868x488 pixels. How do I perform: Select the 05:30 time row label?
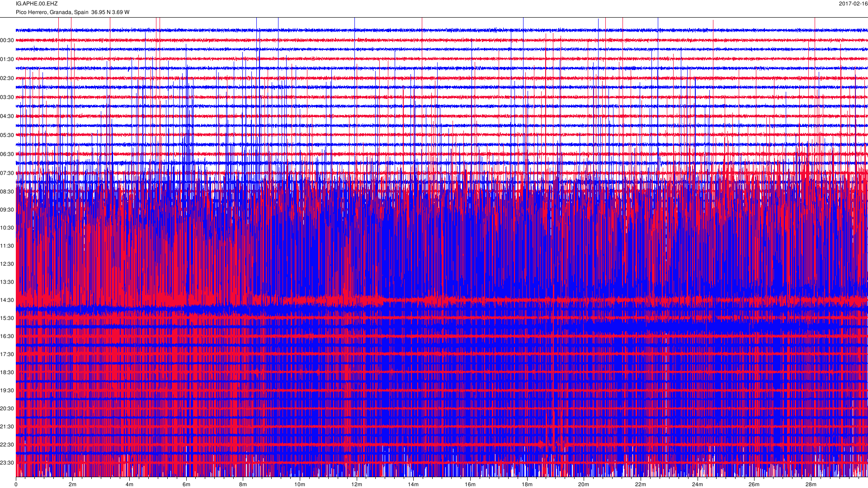click(x=7, y=135)
